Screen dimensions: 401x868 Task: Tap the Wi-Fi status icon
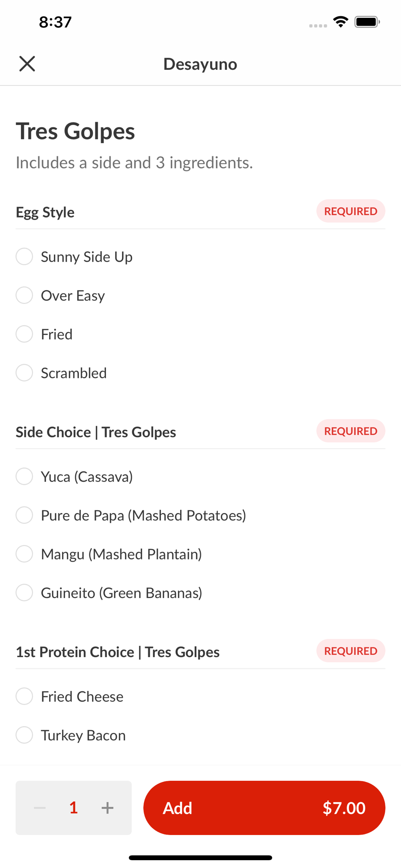click(x=341, y=22)
